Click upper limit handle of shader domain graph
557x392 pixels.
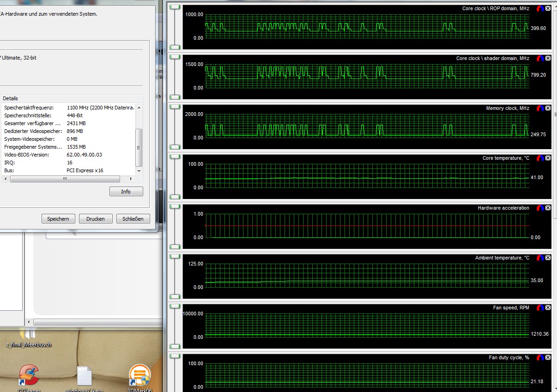tap(175, 57)
